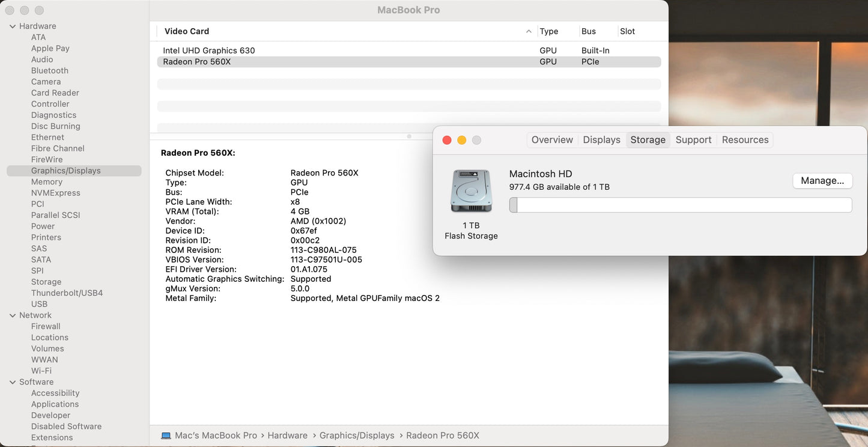Open Hardware from the breadcrumb path
This screenshot has width=868, height=447.
tap(287, 435)
